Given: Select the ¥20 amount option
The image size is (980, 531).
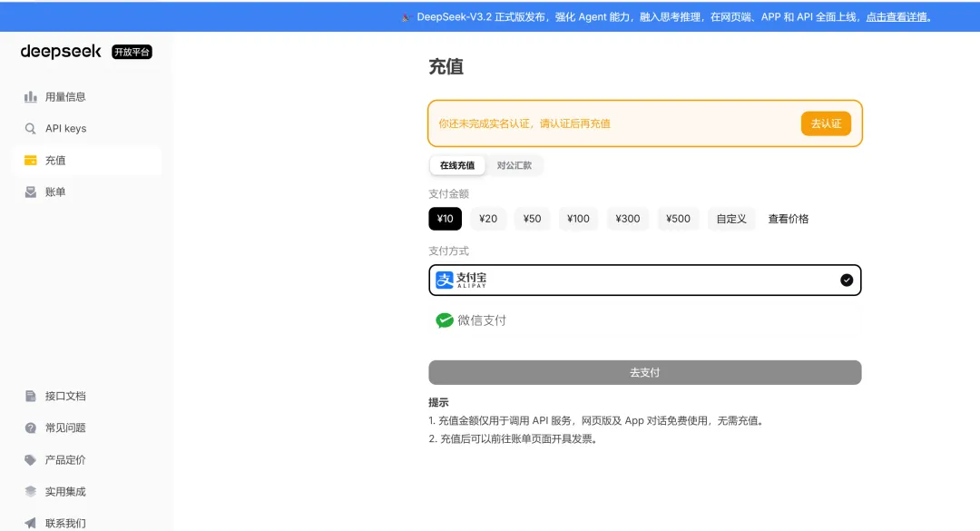Looking at the screenshot, I should tap(488, 219).
